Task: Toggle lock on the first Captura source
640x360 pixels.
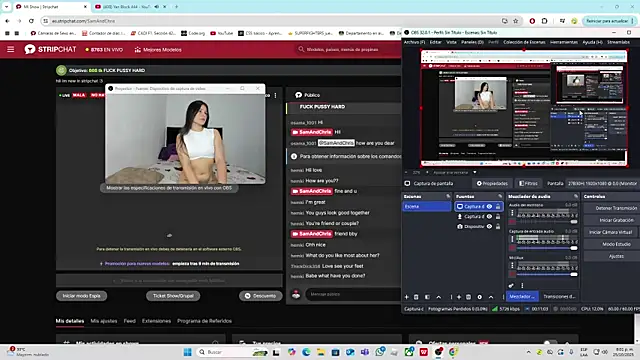Action: 498,207
